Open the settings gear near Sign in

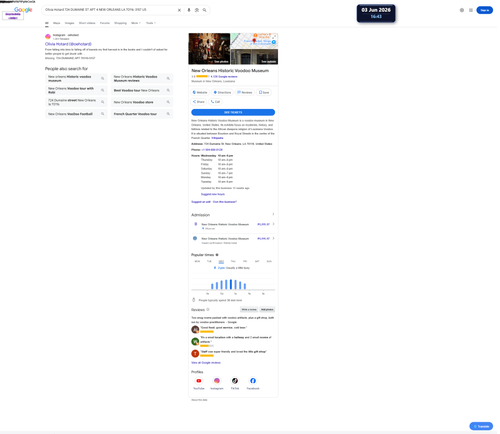click(462, 10)
